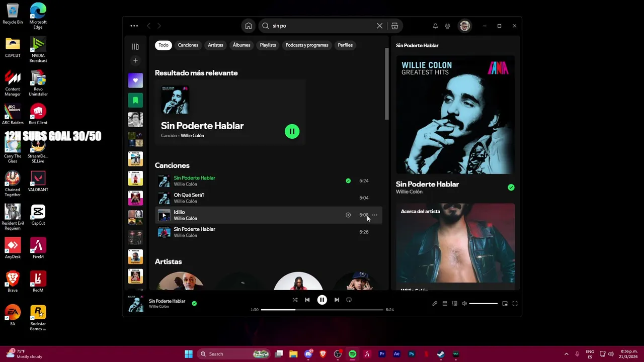
Task: Open Acerca del artista card
Action: pyautogui.click(x=455, y=246)
